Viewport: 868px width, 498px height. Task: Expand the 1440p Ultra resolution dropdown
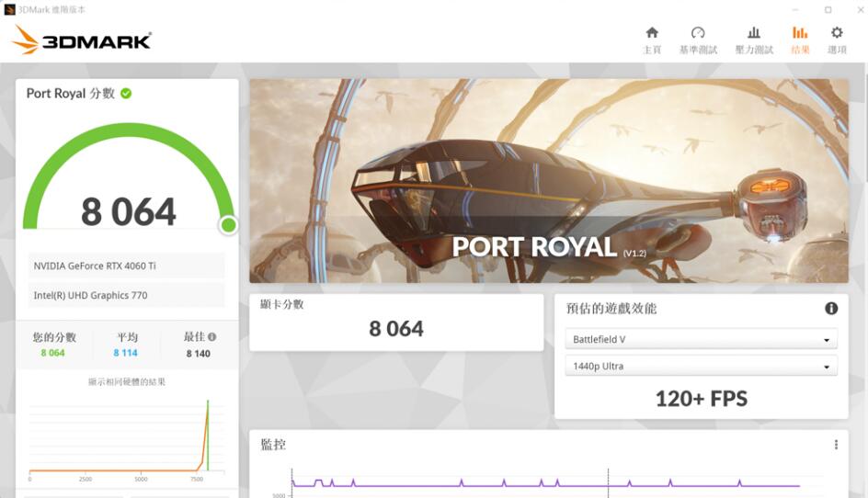tap(701, 367)
